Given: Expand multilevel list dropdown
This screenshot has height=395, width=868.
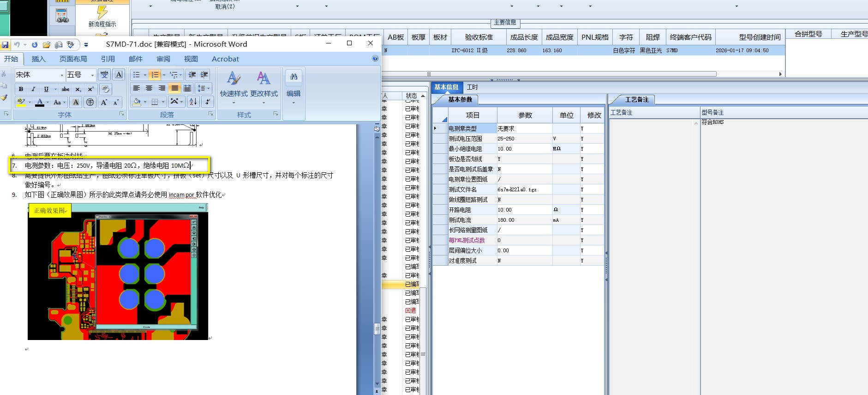Looking at the screenshot, I should tap(181, 75).
